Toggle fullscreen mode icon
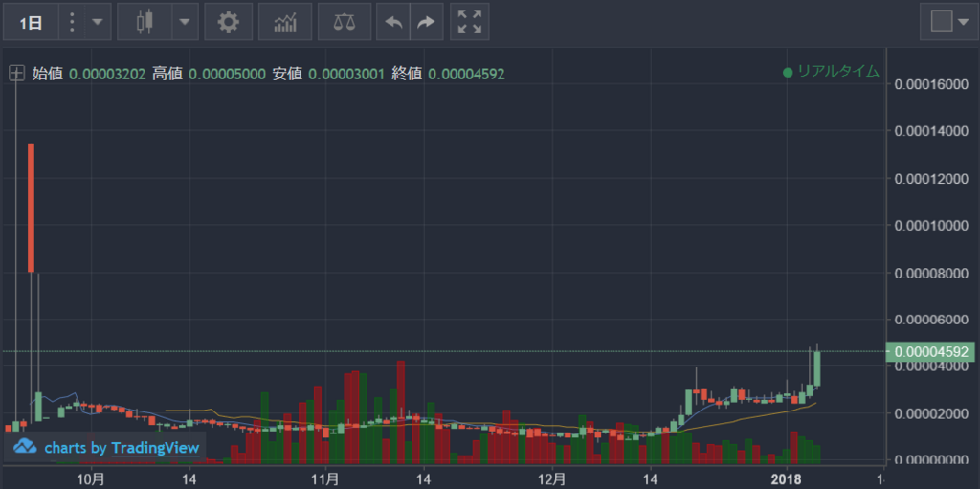 coord(469,22)
